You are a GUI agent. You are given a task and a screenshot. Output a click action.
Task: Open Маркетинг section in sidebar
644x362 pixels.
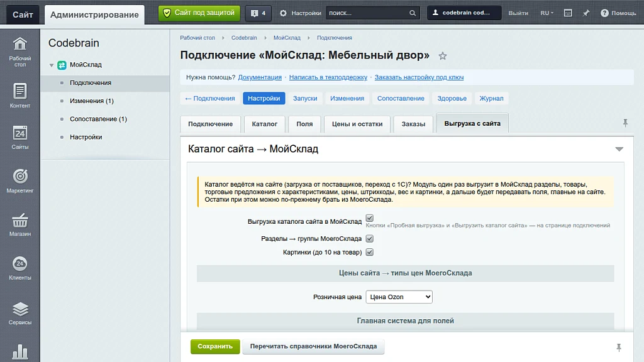[19, 180]
